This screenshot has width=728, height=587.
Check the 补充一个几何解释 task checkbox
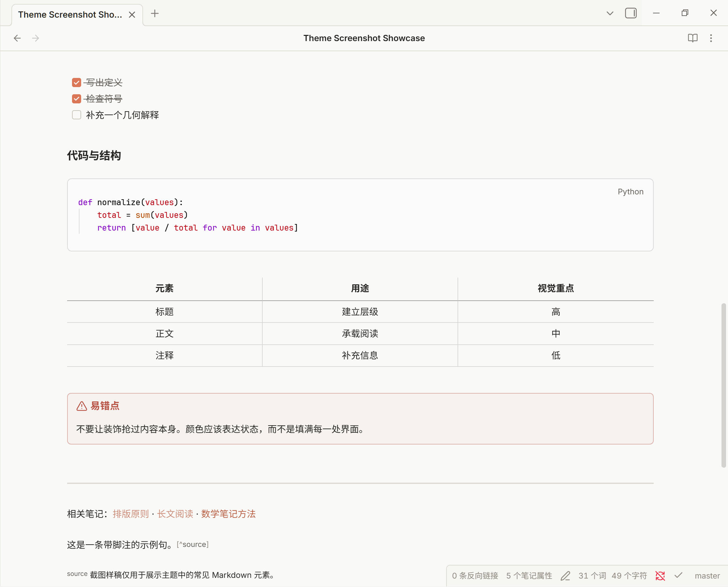click(x=77, y=115)
